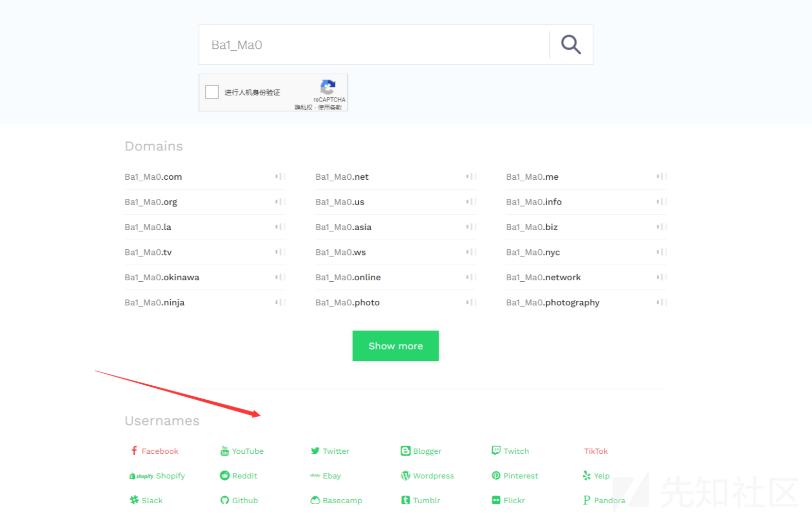Open the Ba1_Ma0.info domain result
The height and width of the screenshot is (518, 812).
tap(534, 202)
